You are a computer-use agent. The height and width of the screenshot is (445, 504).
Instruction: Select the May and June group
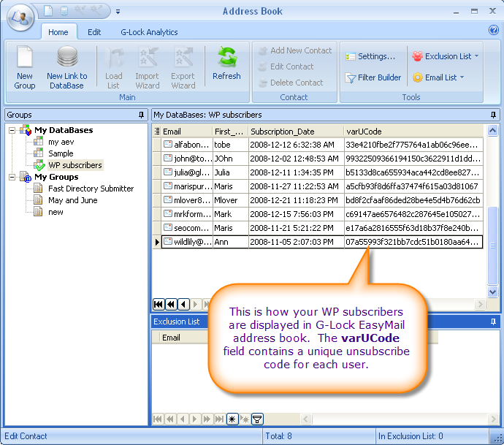point(72,200)
